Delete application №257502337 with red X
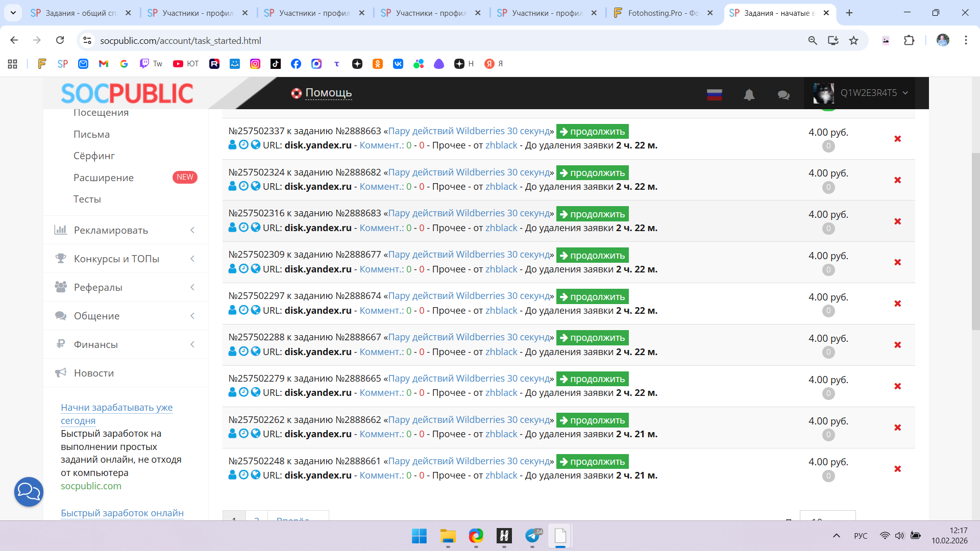Screen dimensions: 980x551 897,139
